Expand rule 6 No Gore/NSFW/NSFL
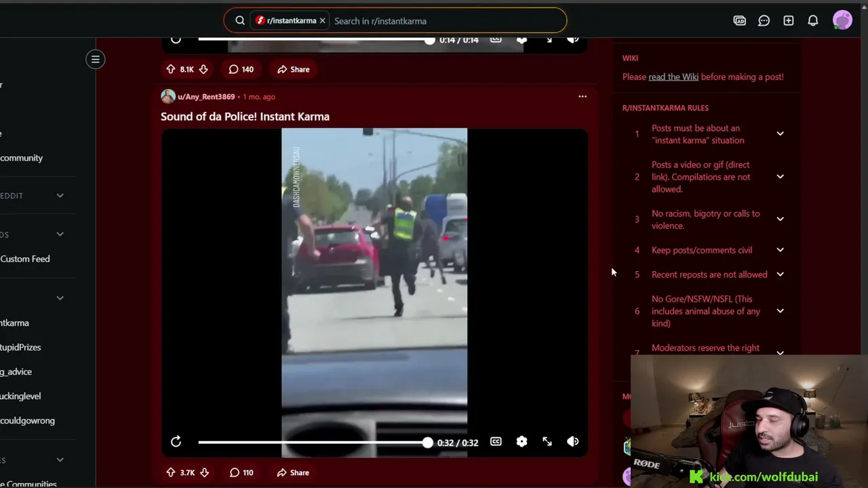The image size is (868, 488). click(x=780, y=311)
